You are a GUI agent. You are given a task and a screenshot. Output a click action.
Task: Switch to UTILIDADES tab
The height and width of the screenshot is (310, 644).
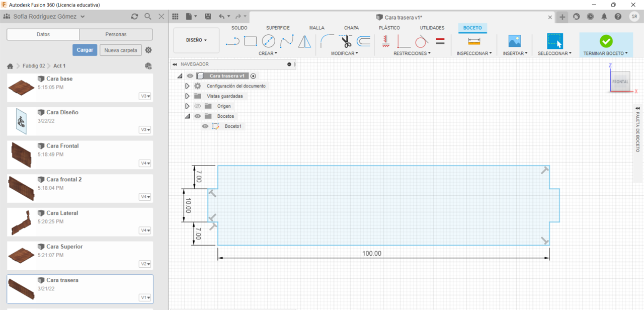[432, 28]
